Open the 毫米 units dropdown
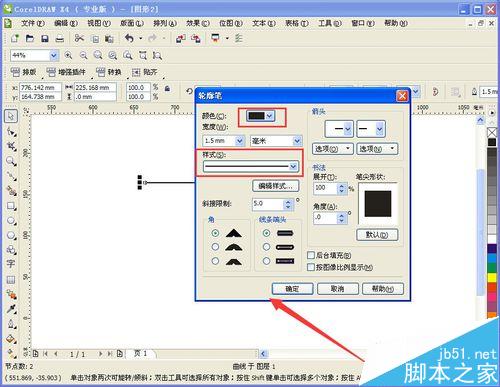Screen dimensions: 500x387 (x=297, y=141)
